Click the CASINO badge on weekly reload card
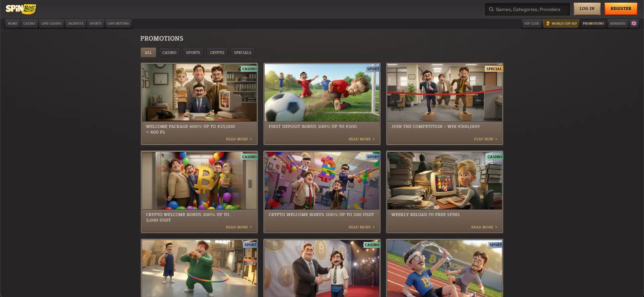The width and height of the screenshot is (644, 297). tap(494, 157)
